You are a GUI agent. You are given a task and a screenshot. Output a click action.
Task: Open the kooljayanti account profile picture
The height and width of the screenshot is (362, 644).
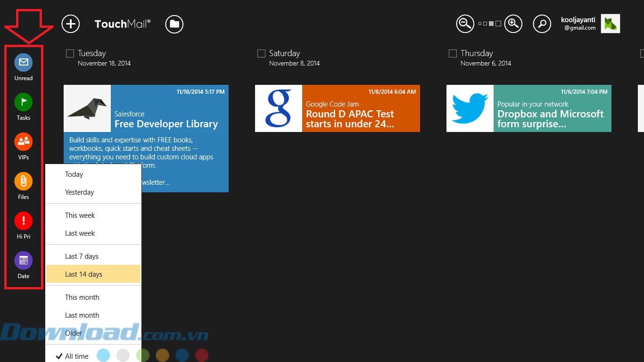coord(610,24)
